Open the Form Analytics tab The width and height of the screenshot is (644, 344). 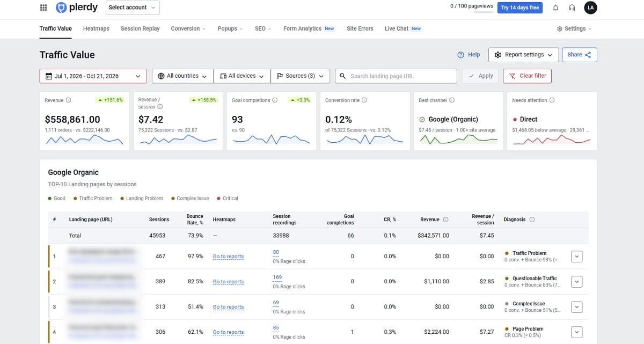click(x=309, y=29)
